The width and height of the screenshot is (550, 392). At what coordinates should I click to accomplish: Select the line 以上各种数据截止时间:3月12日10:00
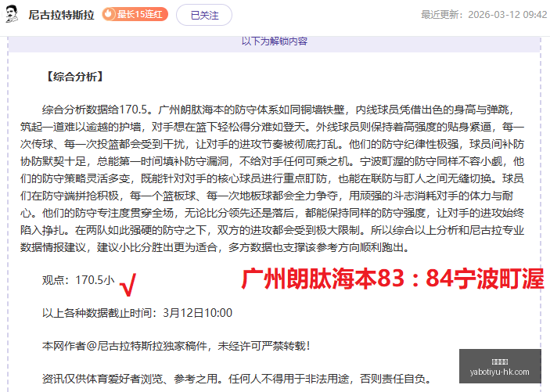click(x=137, y=313)
